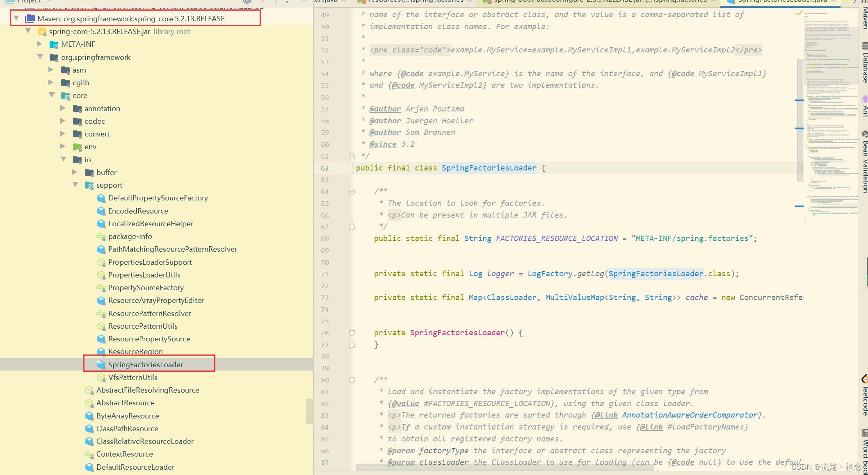Click the spring-core jar archive icon
Viewport: 868px width, 475px height.
[42, 31]
